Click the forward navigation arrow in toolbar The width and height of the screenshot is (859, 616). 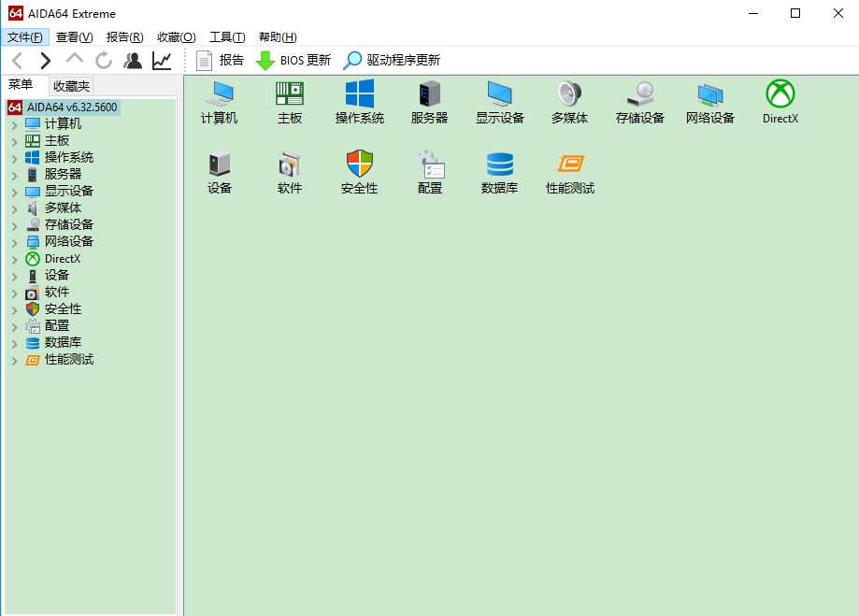click(46, 60)
